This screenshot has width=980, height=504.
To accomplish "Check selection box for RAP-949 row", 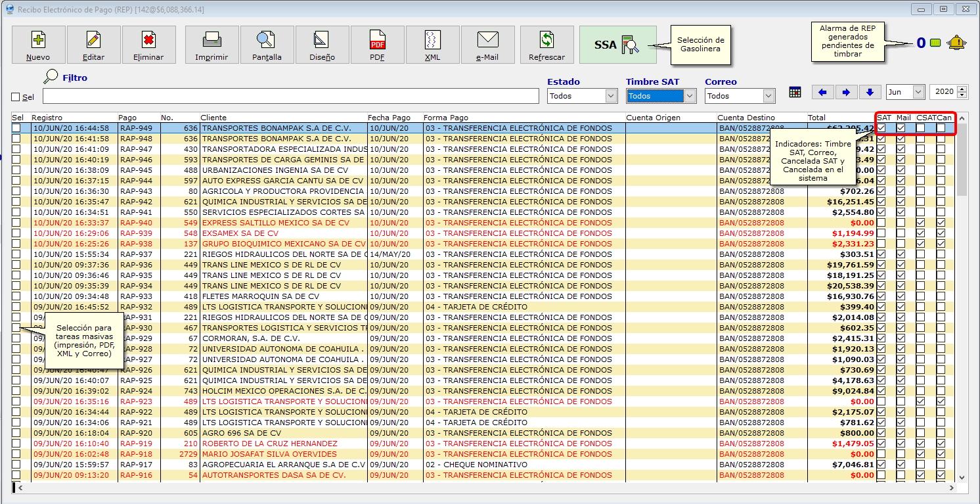I will click(16, 128).
